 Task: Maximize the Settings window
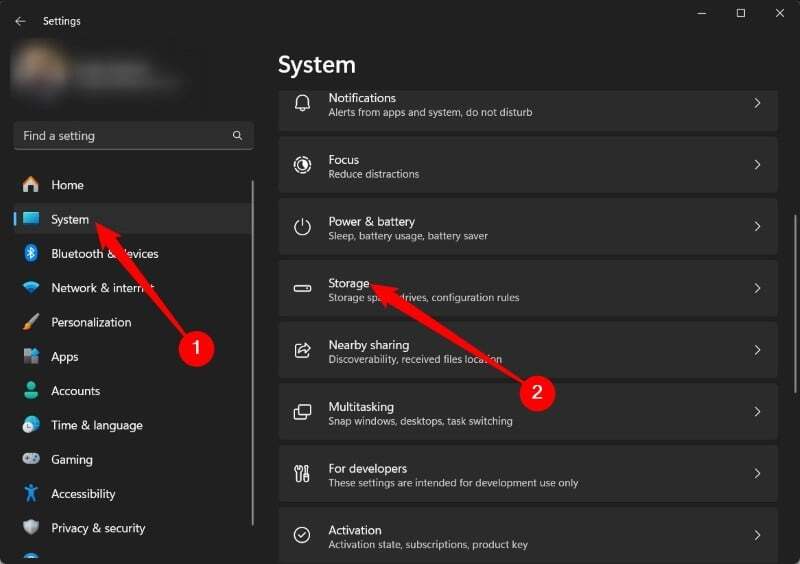coord(741,13)
